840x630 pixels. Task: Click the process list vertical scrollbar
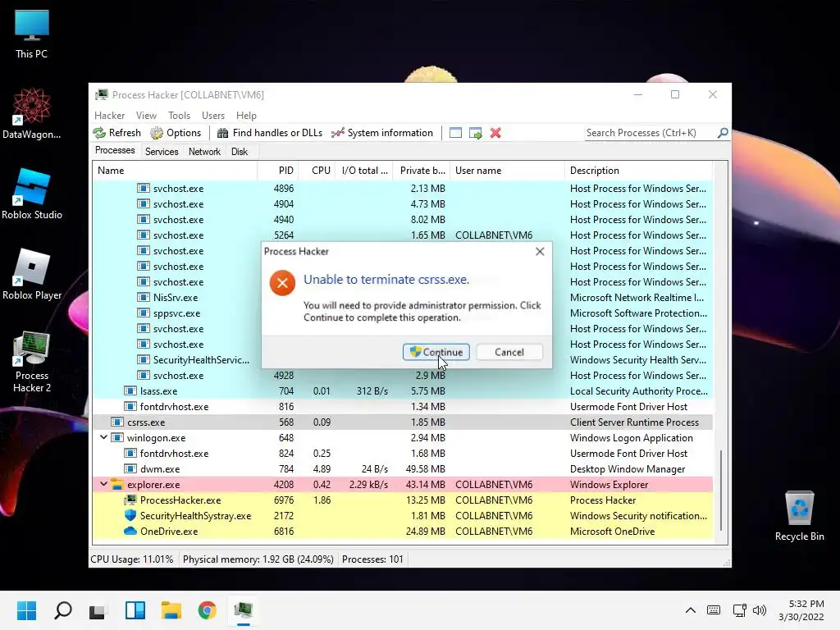(x=720, y=490)
